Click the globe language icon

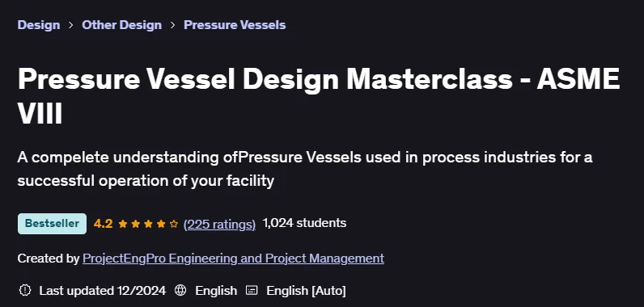pos(180,291)
